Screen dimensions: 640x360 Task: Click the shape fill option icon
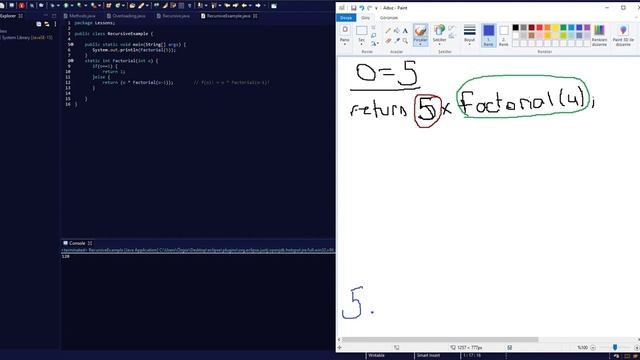click(x=451, y=36)
